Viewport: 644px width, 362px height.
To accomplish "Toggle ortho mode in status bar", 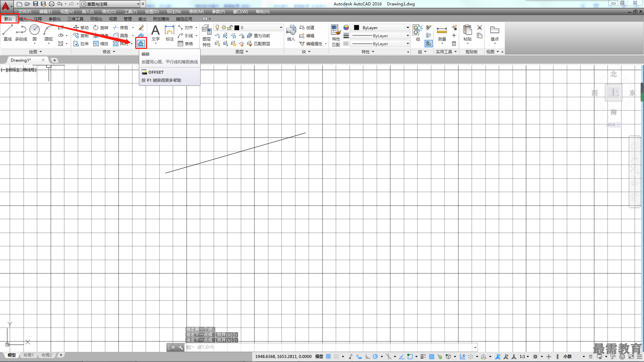I will tap(368, 357).
